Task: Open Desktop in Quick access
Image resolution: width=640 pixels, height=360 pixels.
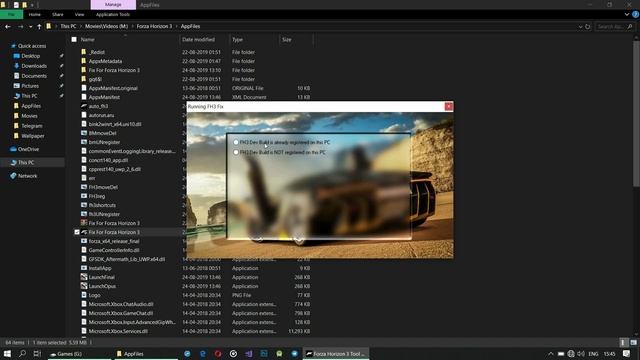Action: coord(31,56)
